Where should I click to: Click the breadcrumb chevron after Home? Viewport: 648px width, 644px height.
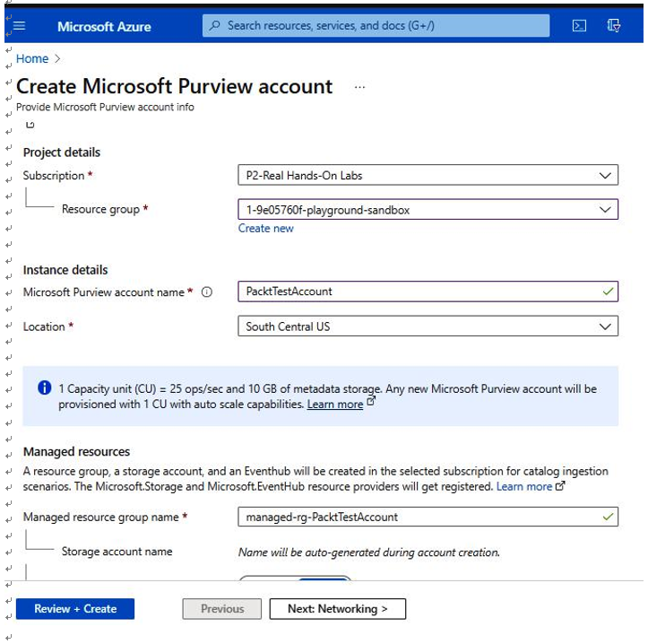click(57, 58)
